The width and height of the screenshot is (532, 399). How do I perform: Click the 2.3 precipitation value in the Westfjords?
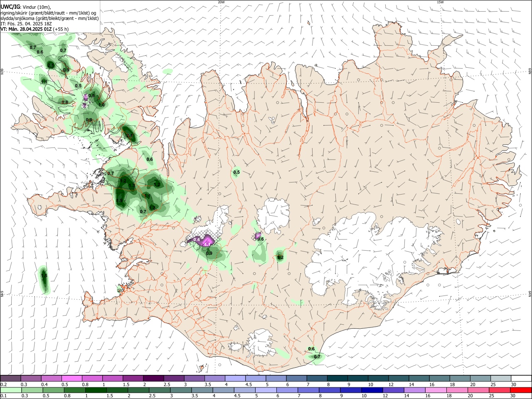pos(51,65)
